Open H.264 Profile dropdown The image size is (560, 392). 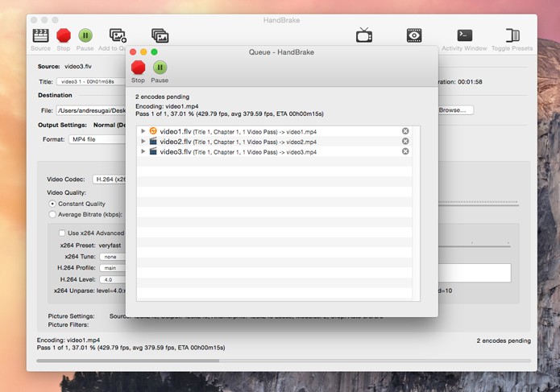pos(113,268)
